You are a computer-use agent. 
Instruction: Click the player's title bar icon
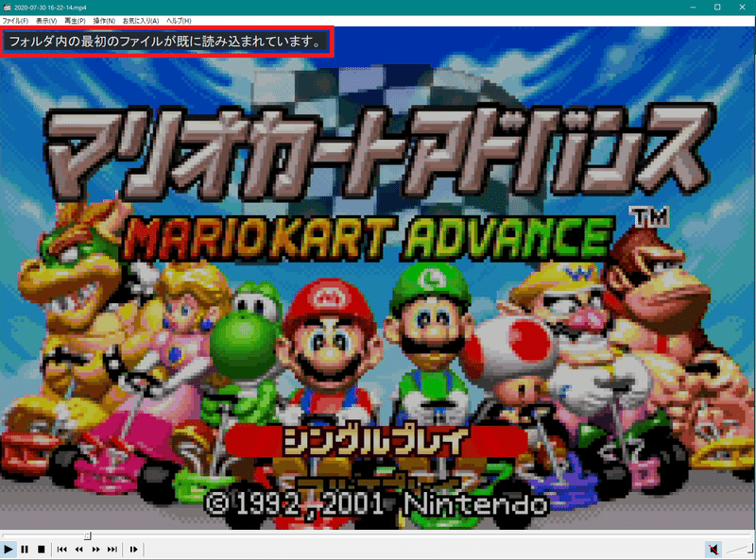click(x=8, y=8)
